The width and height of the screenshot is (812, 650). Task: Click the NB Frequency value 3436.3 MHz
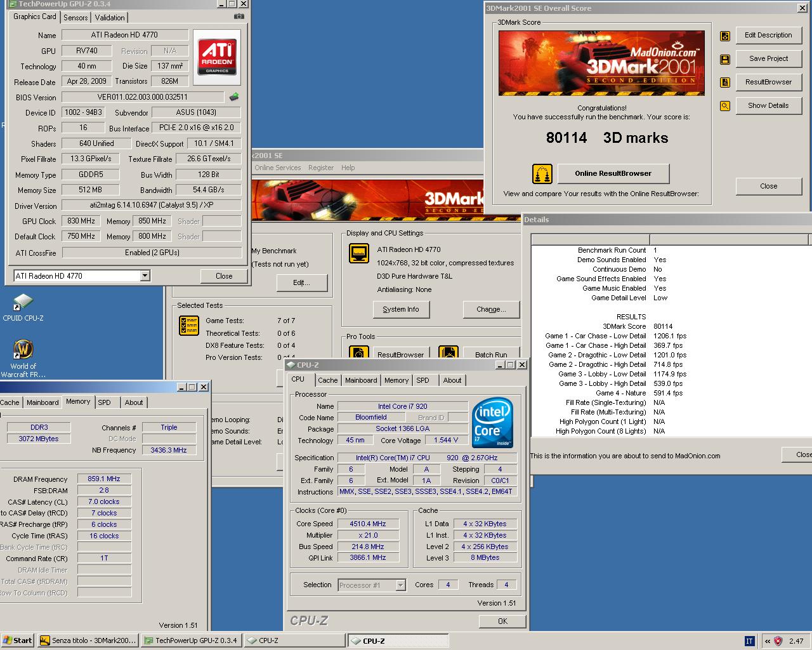169,450
